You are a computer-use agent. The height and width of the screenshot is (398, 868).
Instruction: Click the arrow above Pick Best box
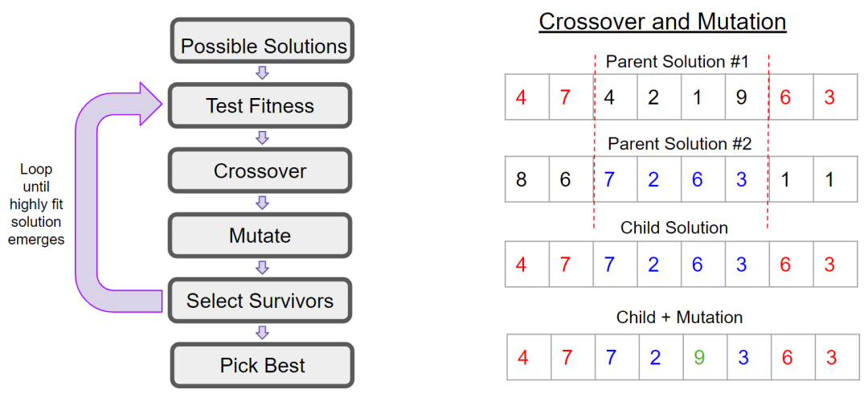[x=261, y=332]
